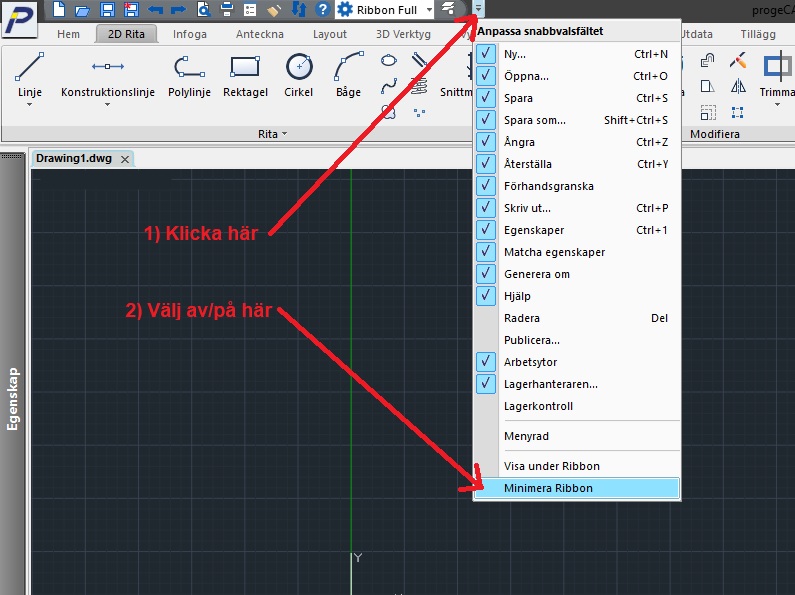This screenshot has width=795, height=595.
Task: Click the Print printer icon
Action: 227,10
